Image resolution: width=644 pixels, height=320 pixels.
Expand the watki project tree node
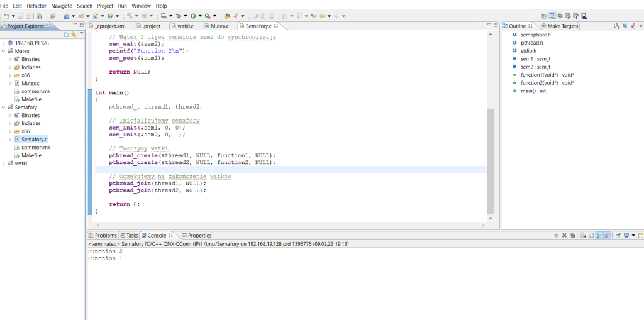coord(4,163)
